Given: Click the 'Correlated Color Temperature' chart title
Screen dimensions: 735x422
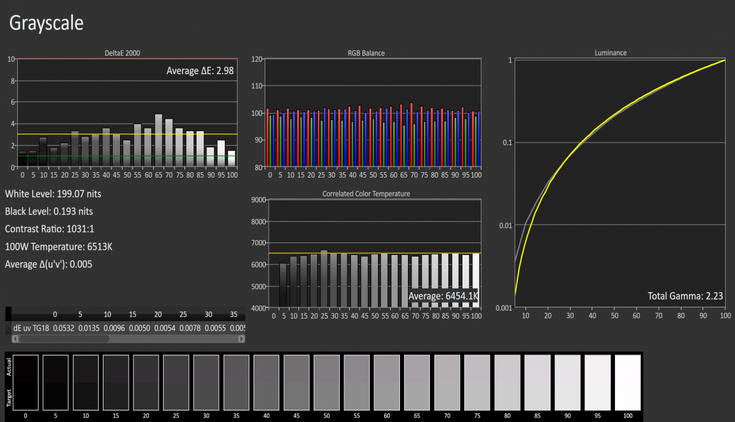Looking at the screenshot, I should (366, 194).
